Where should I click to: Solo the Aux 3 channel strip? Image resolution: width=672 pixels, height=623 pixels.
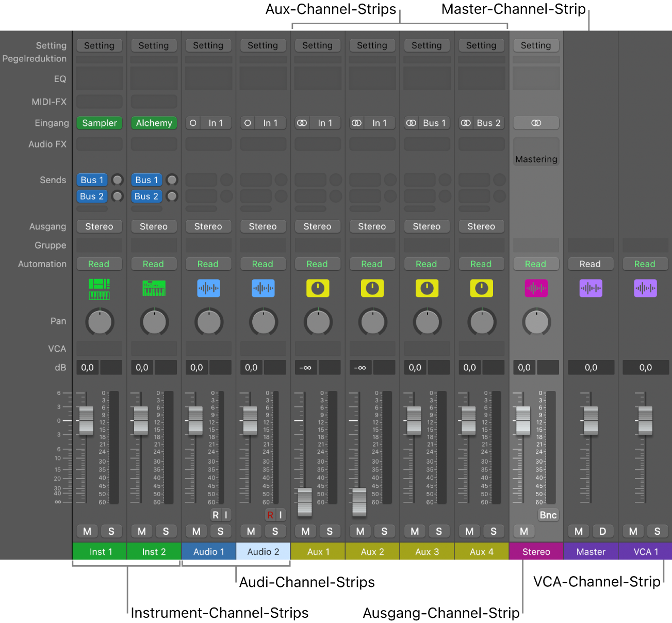point(439,531)
